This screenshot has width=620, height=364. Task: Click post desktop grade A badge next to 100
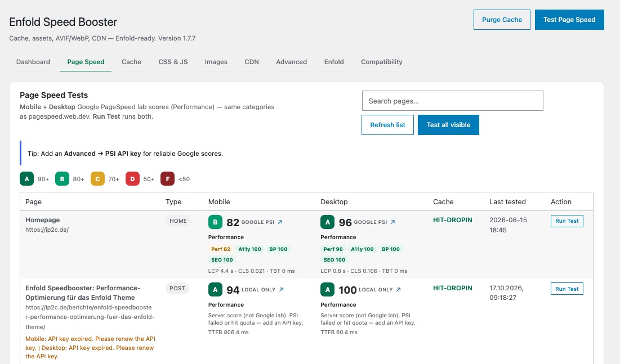coord(327,290)
